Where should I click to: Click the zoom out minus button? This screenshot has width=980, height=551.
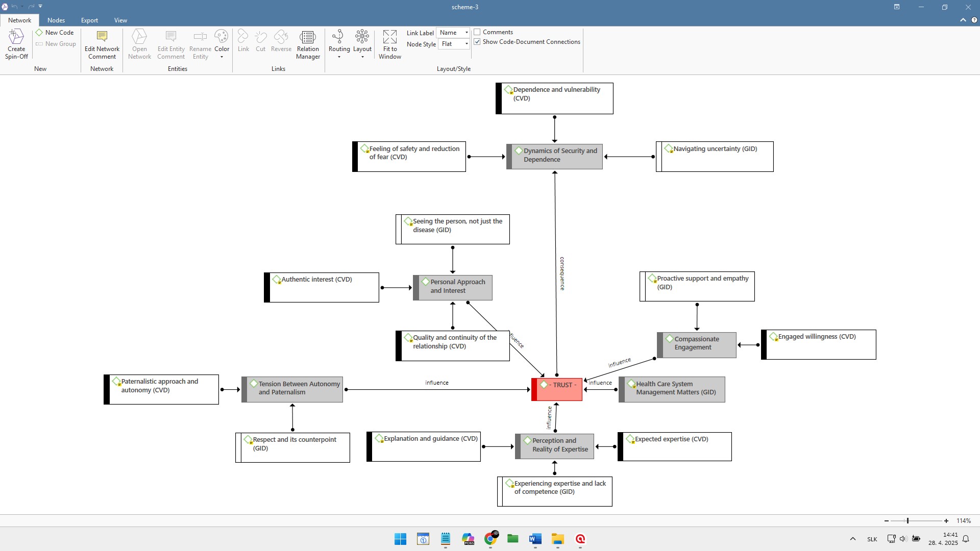887,521
